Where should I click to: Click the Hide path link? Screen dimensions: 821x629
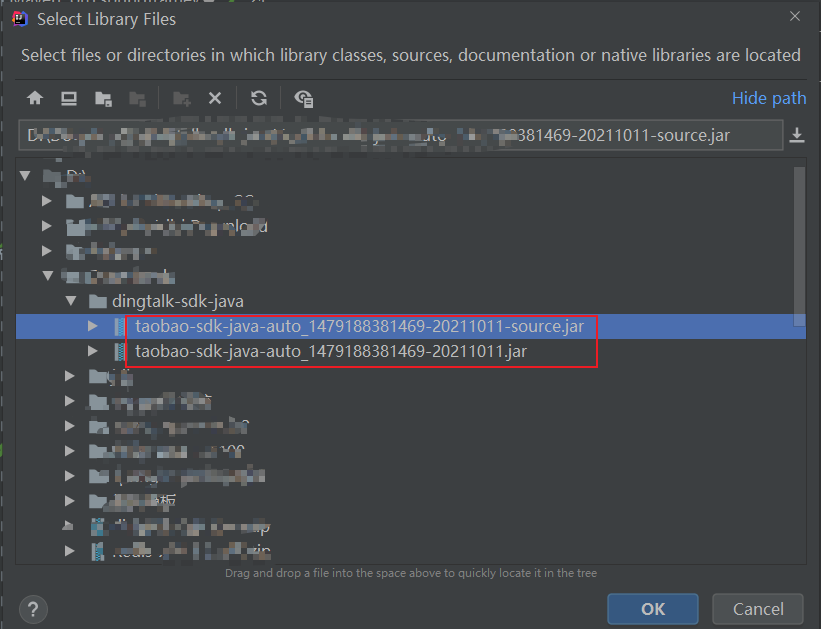tap(769, 98)
